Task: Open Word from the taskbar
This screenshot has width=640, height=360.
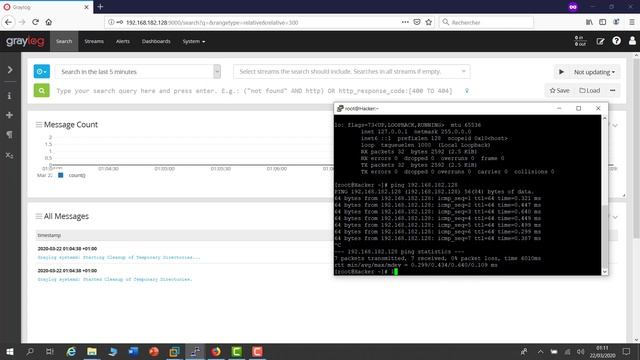Action: coord(133,351)
